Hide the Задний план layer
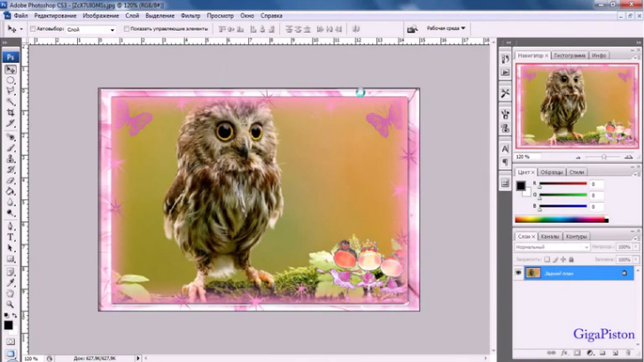Viewport: 644px width, 362px height. coord(519,273)
